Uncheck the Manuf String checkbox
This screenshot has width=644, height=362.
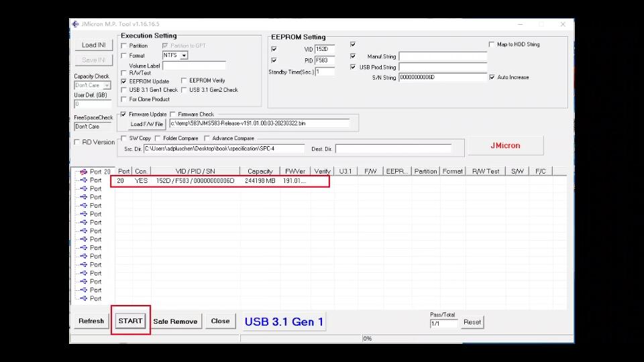tap(353, 56)
